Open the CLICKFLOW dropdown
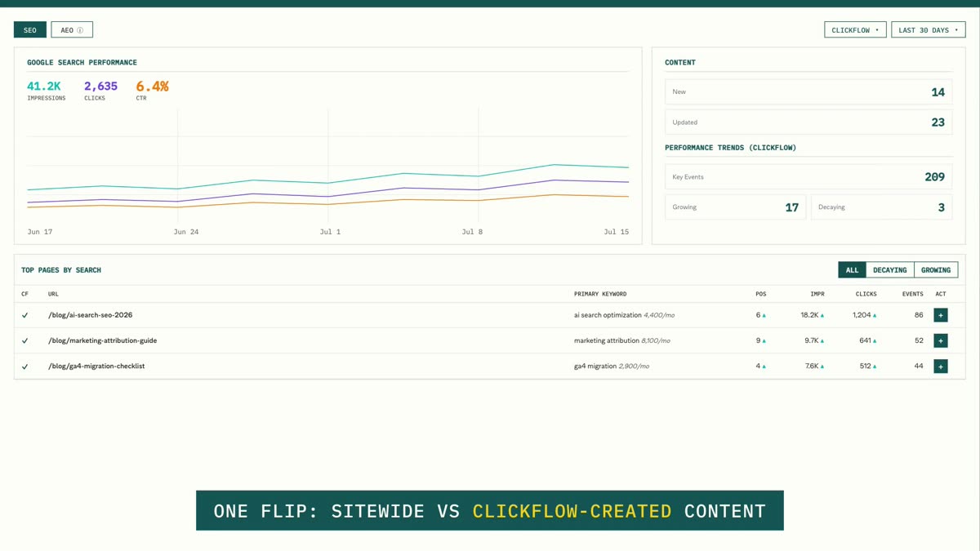Image resolution: width=980 pixels, height=551 pixels. click(x=855, y=30)
